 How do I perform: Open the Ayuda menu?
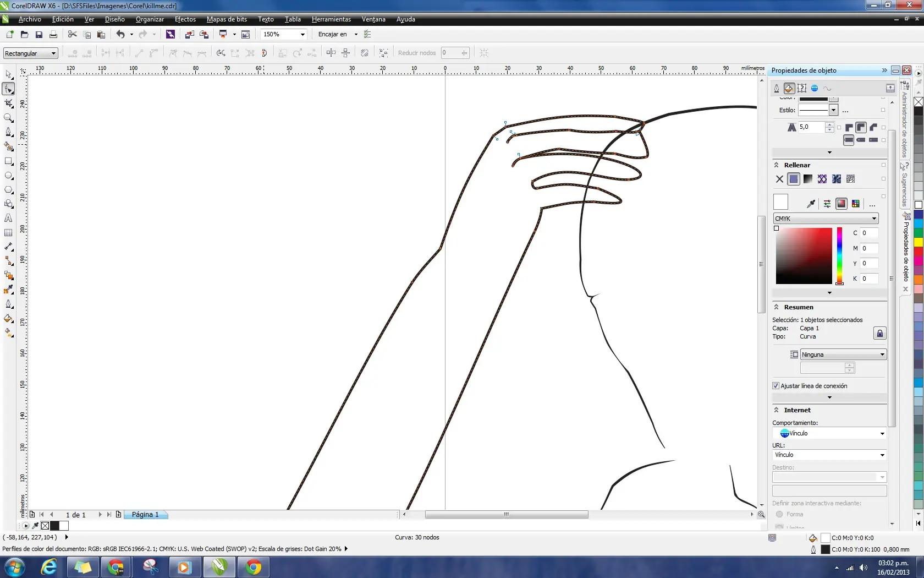point(406,19)
